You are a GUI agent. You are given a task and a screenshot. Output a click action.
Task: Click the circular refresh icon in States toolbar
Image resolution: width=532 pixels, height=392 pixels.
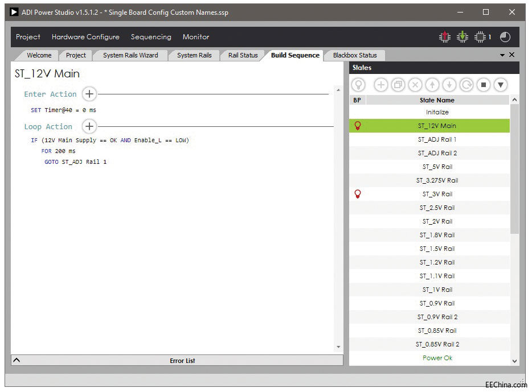466,85
